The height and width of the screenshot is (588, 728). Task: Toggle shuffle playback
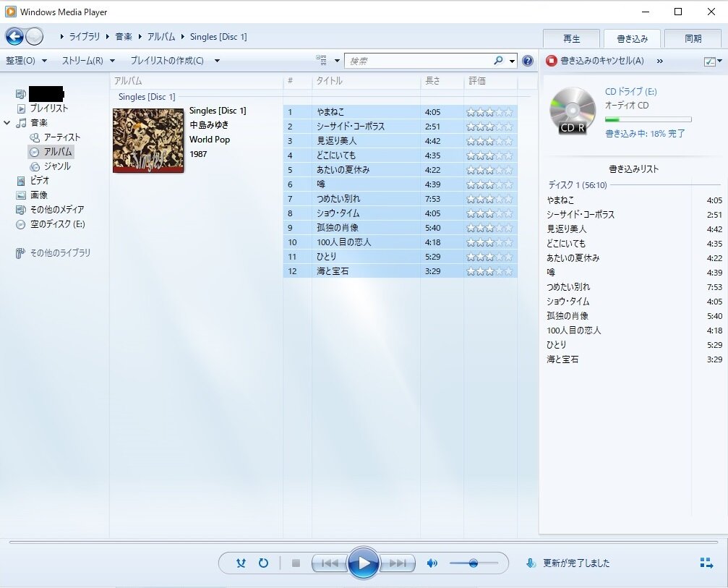(241, 563)
